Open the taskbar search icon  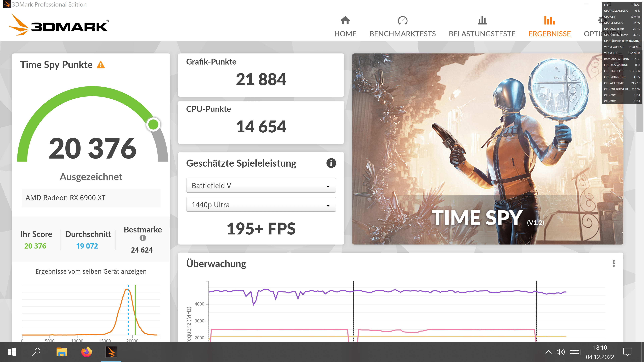click(x=37, y=352)
